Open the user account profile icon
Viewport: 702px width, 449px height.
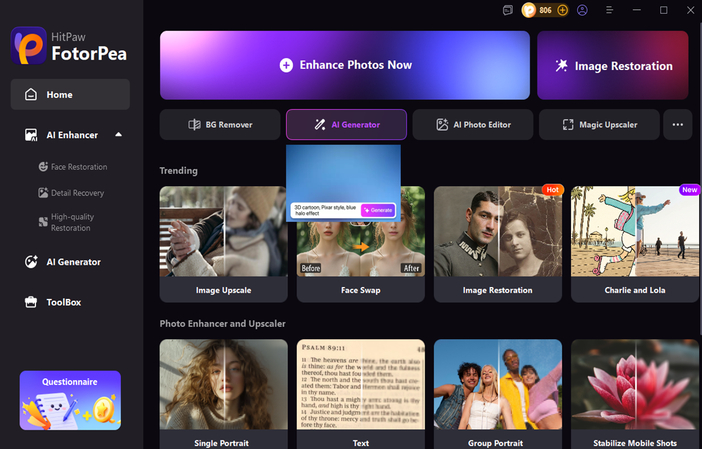[x=582, y=10]
